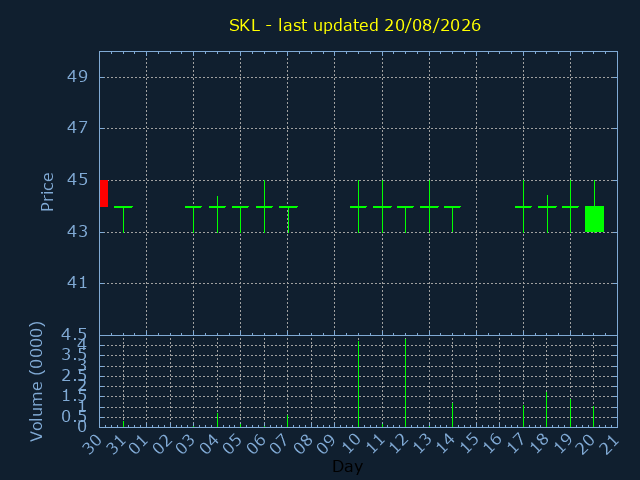The height and width of the screenshot is (480, 640).
Task: Select the candlestick for day 13
Action: point(429,207)
